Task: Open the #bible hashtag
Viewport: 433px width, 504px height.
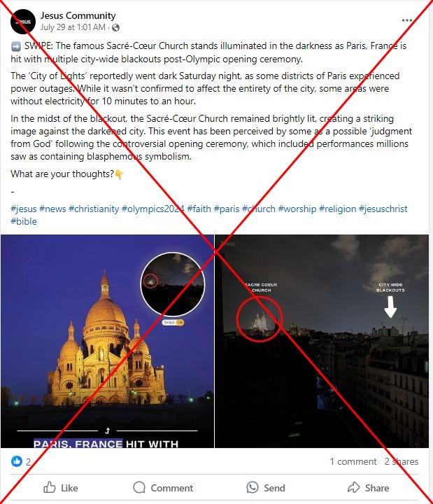Action: pyautogui.click(x=24, y=221)
